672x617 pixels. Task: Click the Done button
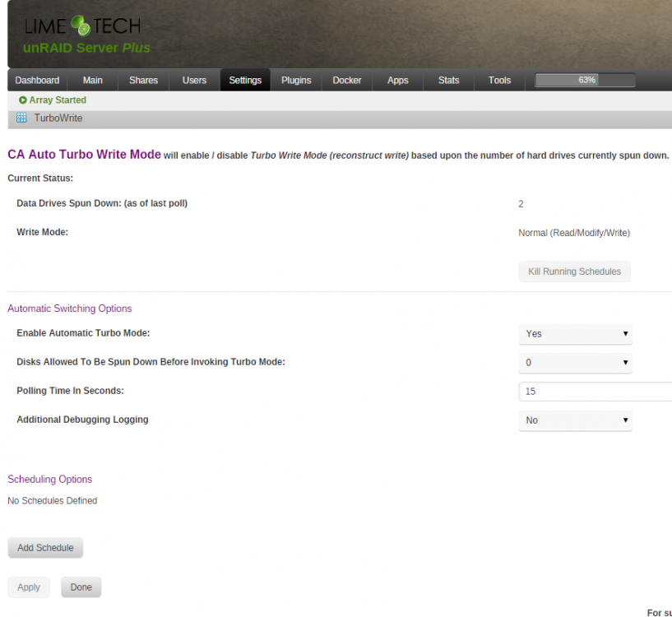[81, 587]
